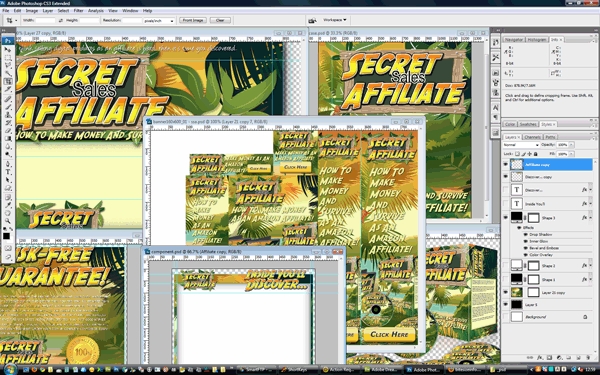600x375 pixels.
Task: Select the Eyedropper tool
Action: point(8,205)
